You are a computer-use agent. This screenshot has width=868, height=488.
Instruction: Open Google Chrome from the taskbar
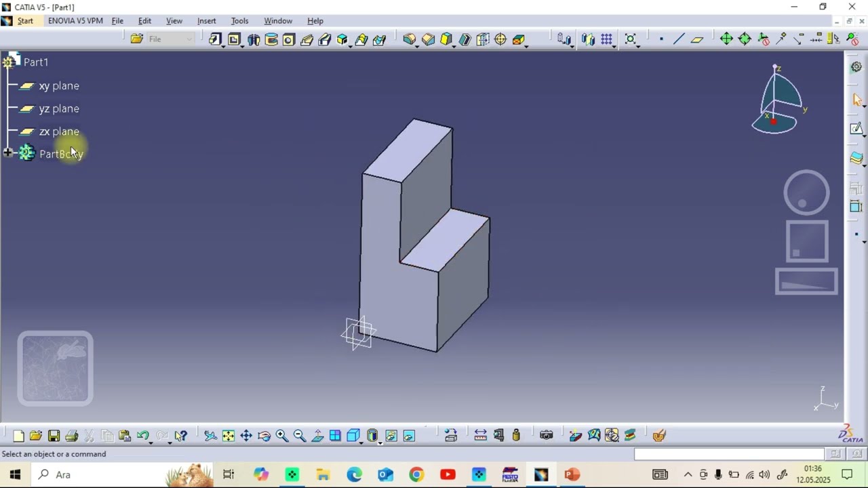[416, 474]
